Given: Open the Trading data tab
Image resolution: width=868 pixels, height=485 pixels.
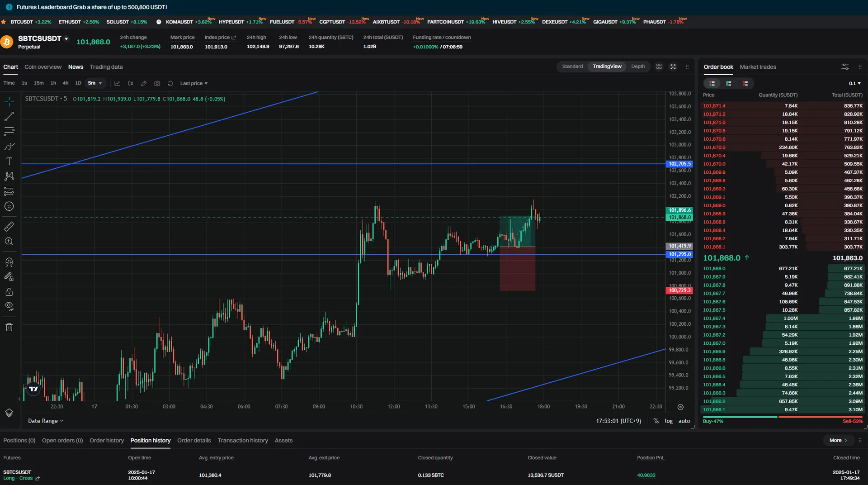Looking at the screenshot, I should tap(106, 67).
